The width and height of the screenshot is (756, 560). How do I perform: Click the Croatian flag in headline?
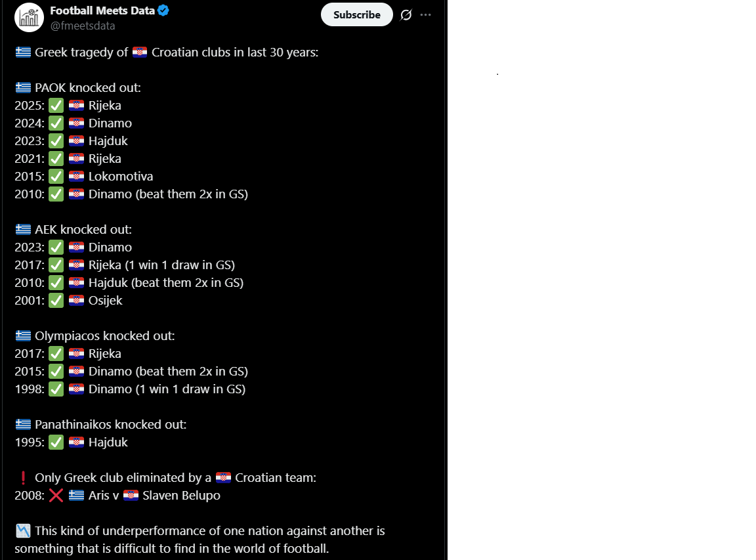[140, 52]
